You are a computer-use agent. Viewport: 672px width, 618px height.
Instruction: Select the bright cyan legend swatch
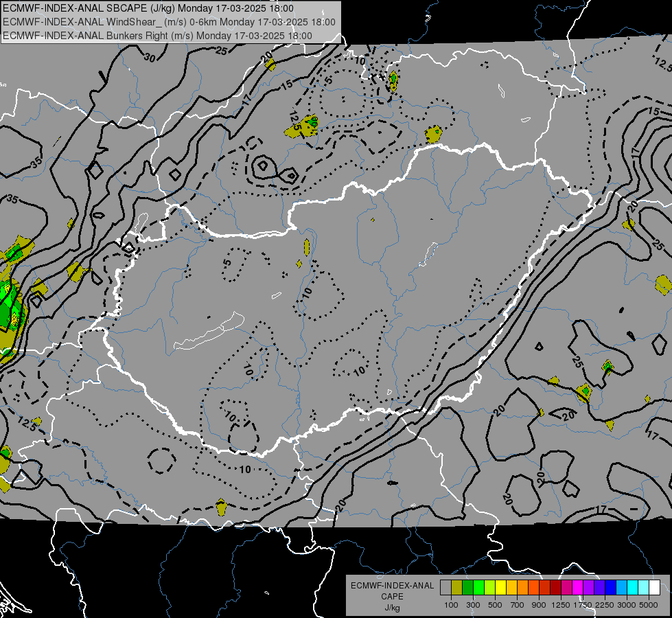pos(633,587)
